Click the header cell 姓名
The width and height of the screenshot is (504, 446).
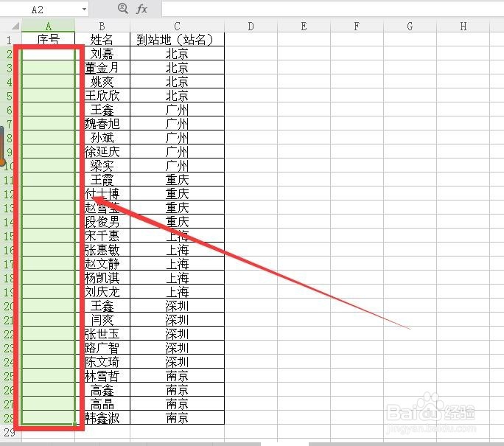pos(102,39)
